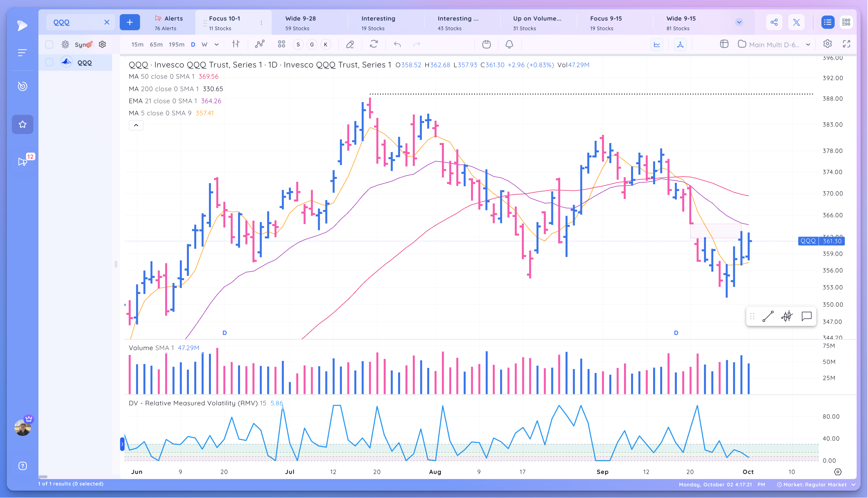Screen dimensions: 868x498
Task: Click the undo arrow
Action: 397,44
